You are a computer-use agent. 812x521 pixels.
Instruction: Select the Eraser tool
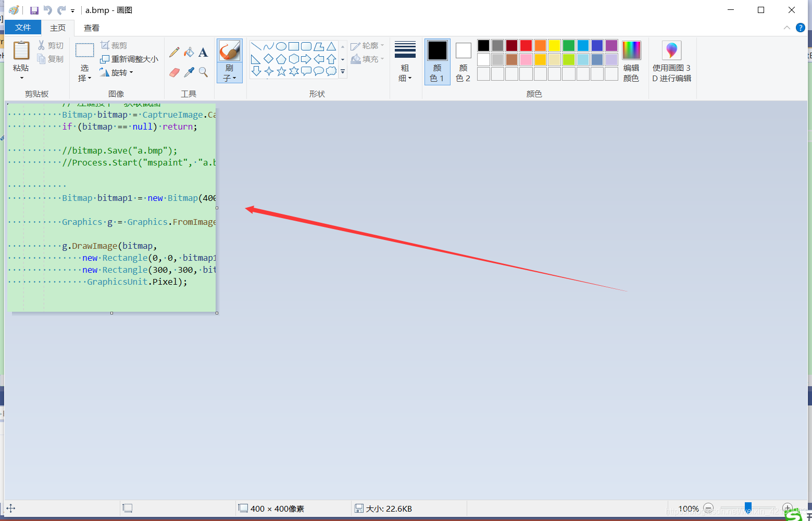click(174, 72)
